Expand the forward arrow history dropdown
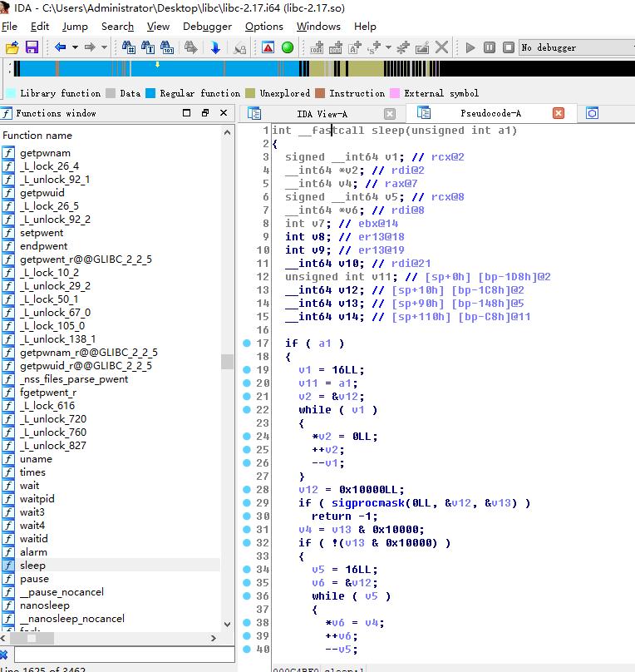The height and width of the screenshot is (672, 635). [104, 47]
